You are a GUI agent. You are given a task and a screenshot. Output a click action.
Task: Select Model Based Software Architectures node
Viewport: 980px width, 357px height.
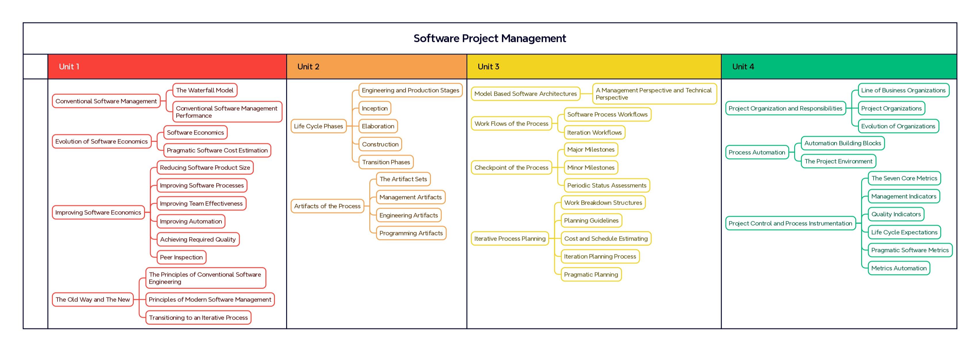tap(526, 94)
